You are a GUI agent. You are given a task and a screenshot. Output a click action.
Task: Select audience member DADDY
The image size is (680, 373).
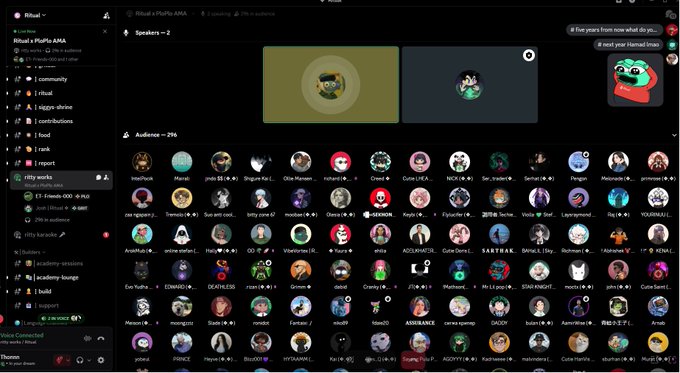tap(499, 311)
